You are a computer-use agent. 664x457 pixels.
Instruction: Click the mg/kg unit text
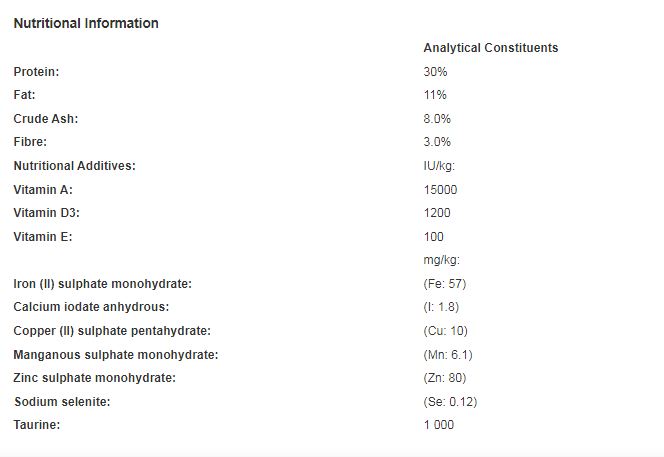point(442,260)
